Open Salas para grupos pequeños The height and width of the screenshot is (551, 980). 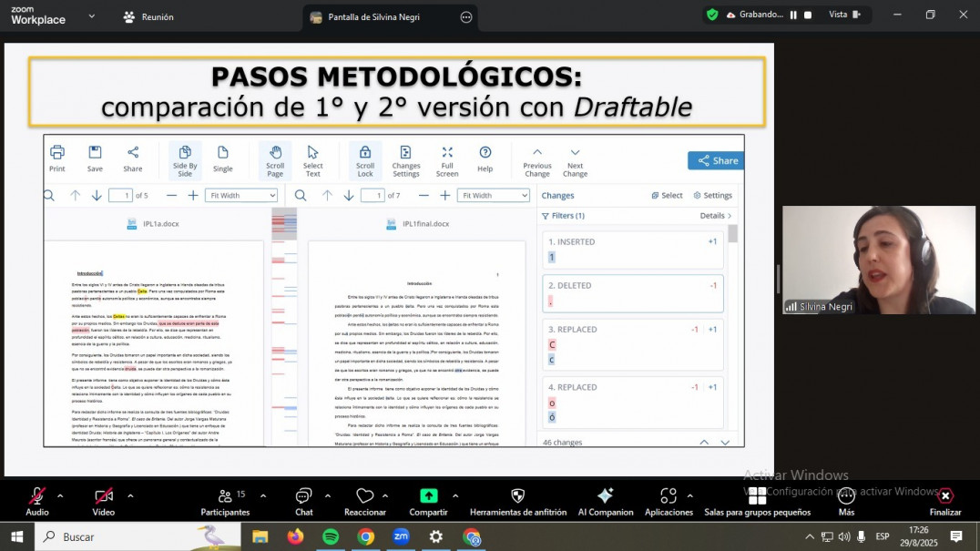pyautogui.click(x=757, y=502)
